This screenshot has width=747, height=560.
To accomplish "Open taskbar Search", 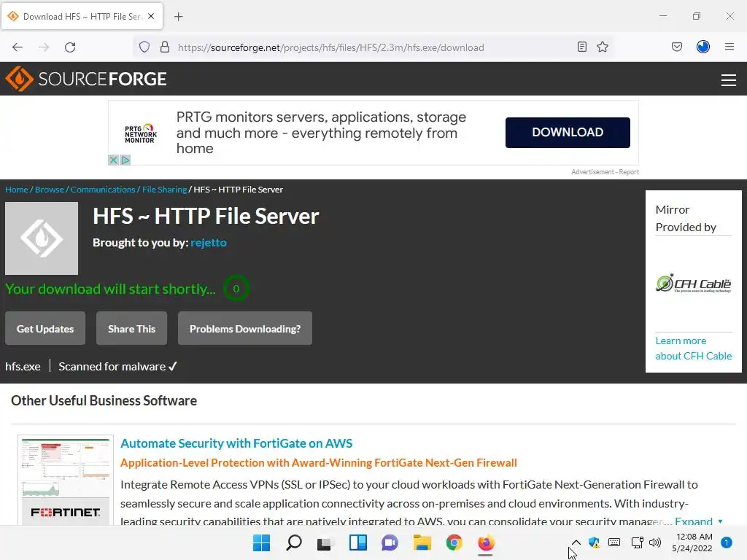I will tap(293, 542).
